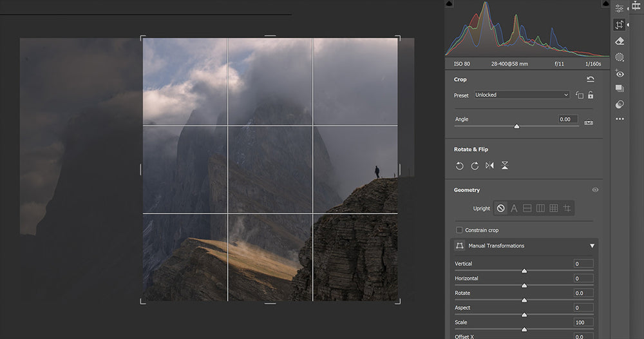
Task: Toggle Geometry visibility eye icon
Action: (x=595, y=190)
